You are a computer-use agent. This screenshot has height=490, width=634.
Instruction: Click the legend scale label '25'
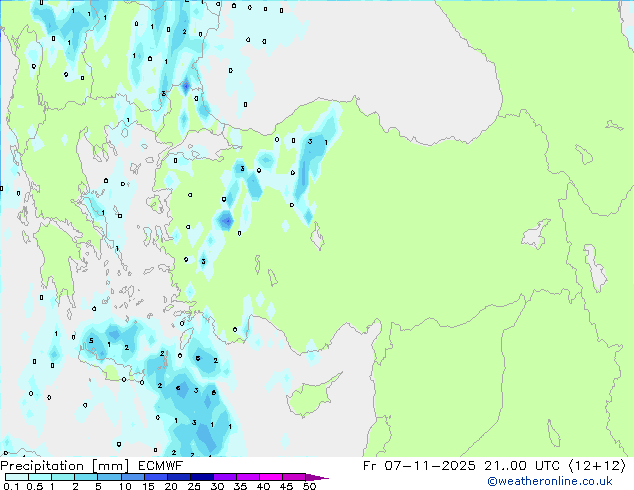point(194,486)
